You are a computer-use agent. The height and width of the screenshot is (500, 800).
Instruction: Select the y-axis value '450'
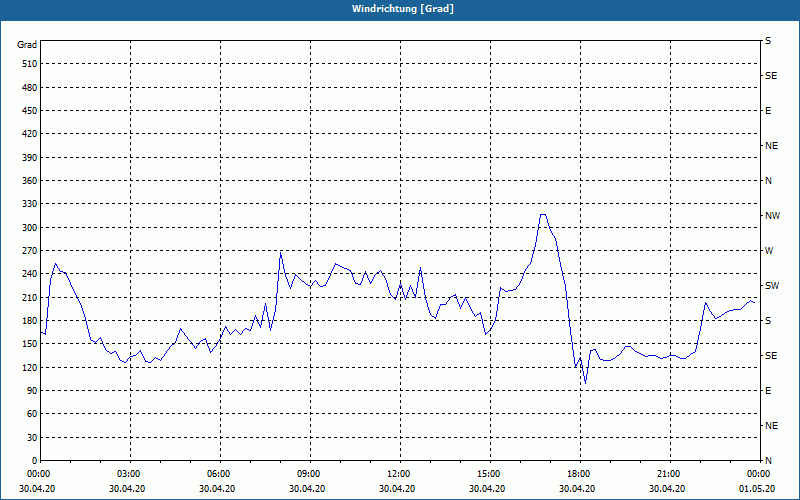click(30, 111)
